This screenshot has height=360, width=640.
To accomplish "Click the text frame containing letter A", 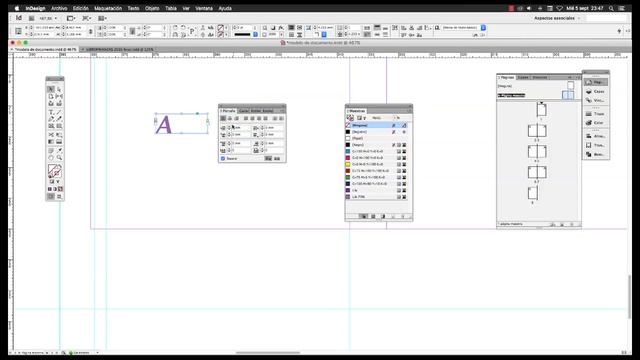I will point(182,124).
